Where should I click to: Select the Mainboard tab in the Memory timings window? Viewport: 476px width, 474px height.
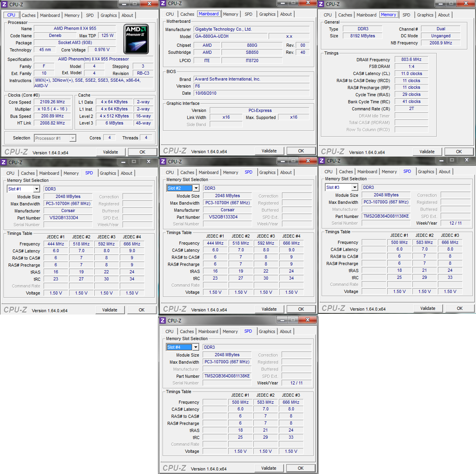pos(366,15)
